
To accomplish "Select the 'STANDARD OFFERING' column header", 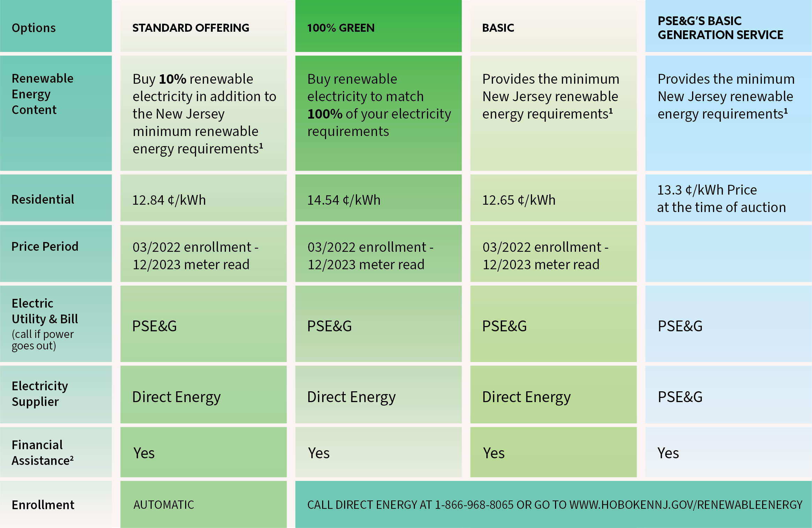I will point(204,26).
